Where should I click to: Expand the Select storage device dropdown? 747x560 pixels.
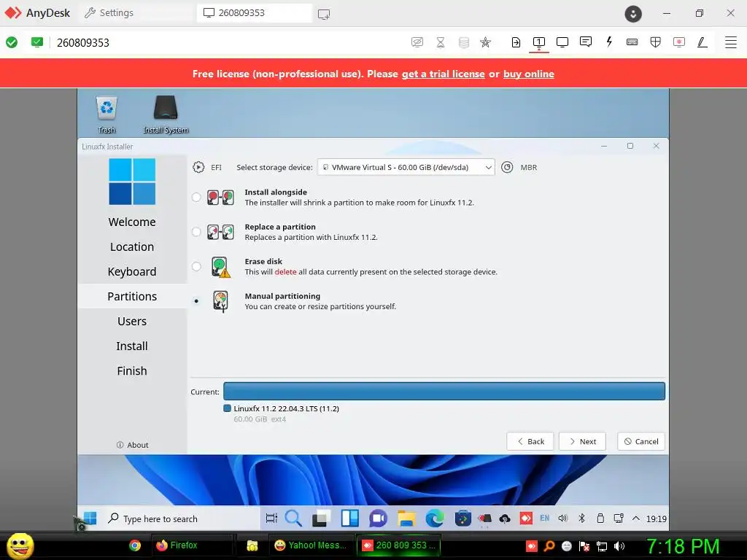click(406, 167)
